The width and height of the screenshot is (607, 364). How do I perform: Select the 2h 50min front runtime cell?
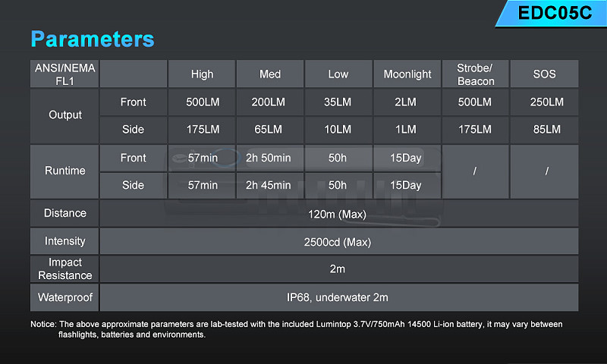tap(270, 158)
